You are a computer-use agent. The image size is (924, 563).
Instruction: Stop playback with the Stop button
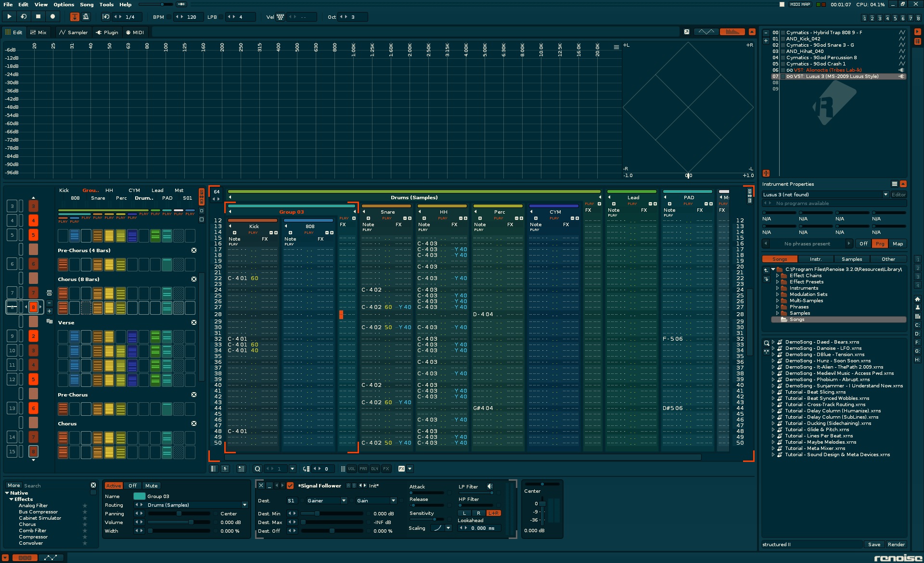(38, 16)
